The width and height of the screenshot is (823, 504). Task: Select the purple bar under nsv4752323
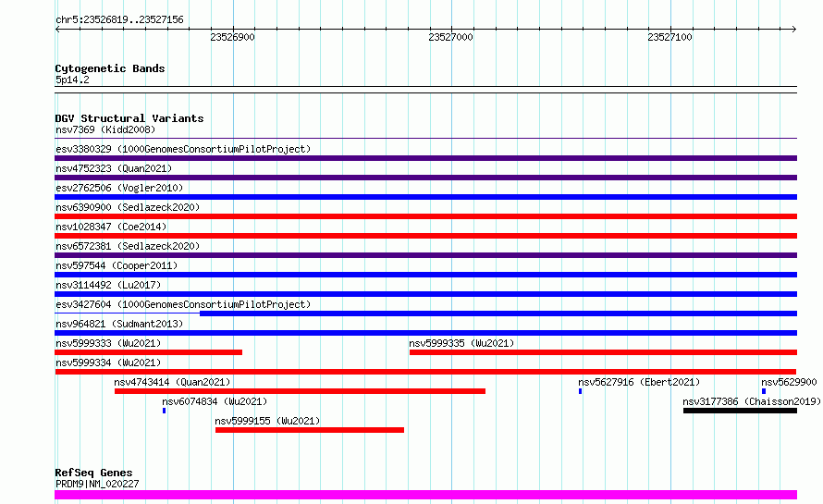(x=425, y=178)
